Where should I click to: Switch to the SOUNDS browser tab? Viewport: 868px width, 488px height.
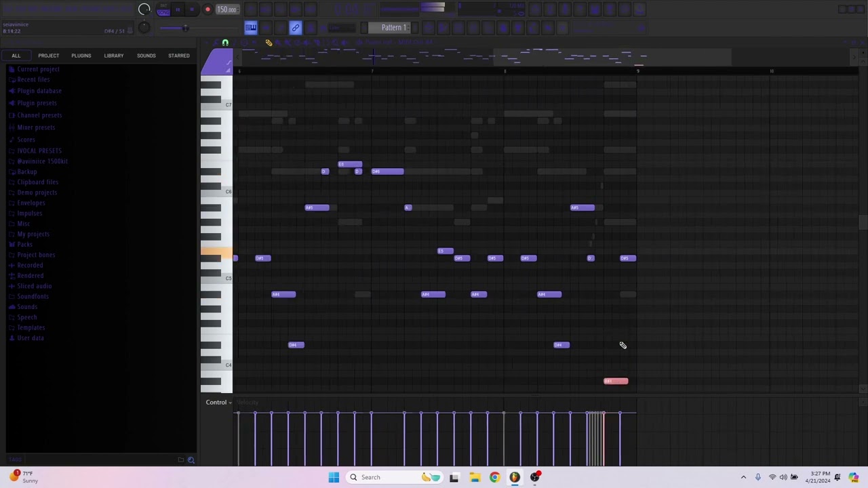coord(146,56)
